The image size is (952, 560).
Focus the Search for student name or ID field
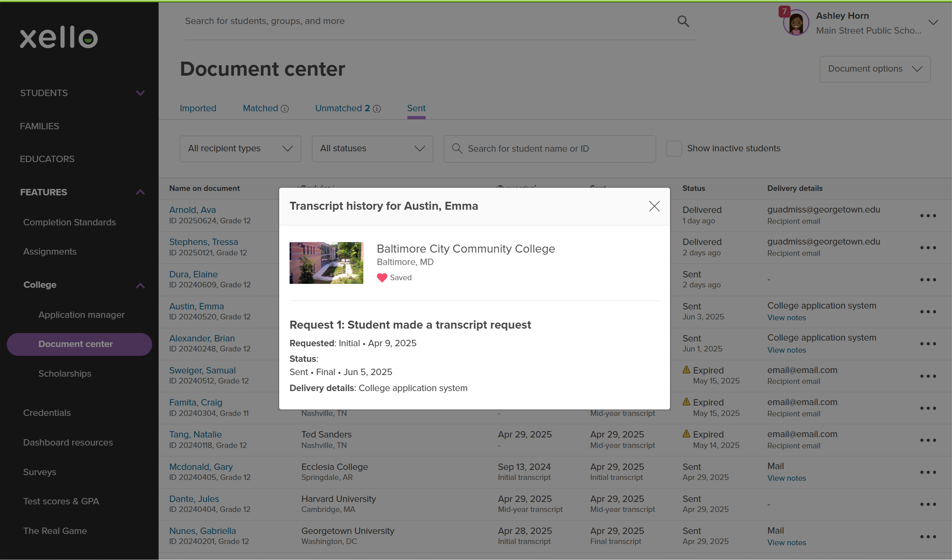549,149
